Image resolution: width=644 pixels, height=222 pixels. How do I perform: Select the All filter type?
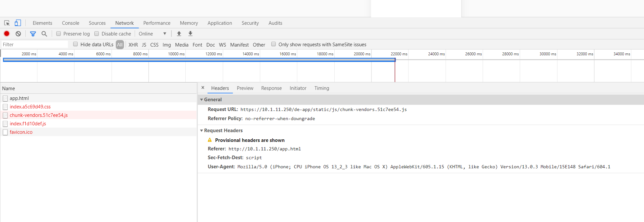click(x=120, y=45)
